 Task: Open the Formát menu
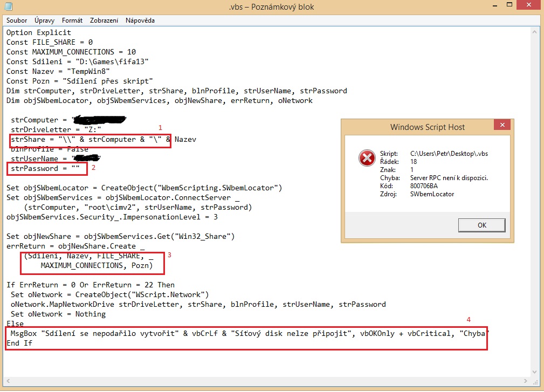72,20
